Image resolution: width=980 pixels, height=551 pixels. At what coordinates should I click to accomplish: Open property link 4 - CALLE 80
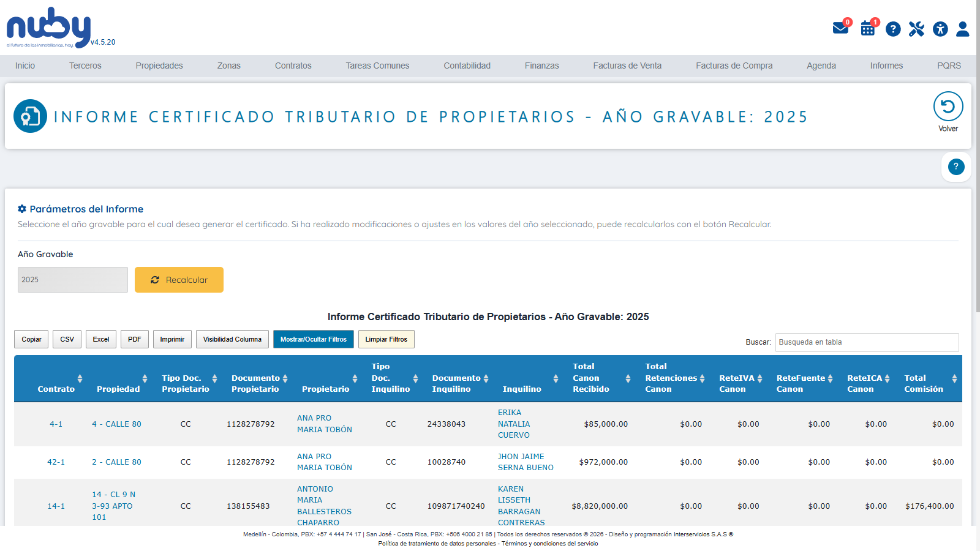[x=116, y=424]
